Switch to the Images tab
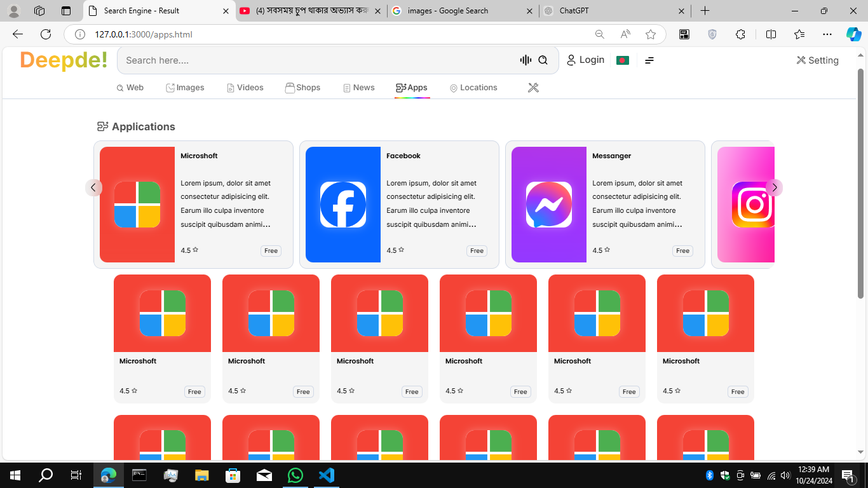 (185, 88)
